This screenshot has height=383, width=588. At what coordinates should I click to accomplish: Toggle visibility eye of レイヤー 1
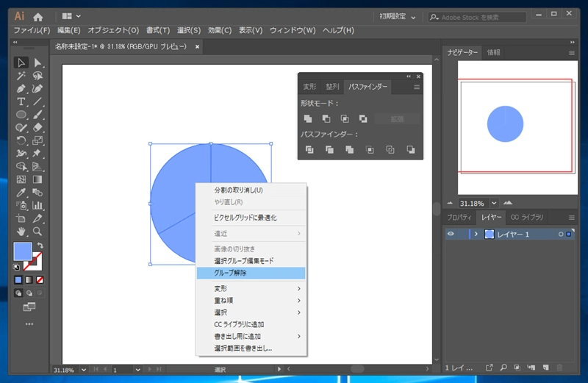point(451,234)
